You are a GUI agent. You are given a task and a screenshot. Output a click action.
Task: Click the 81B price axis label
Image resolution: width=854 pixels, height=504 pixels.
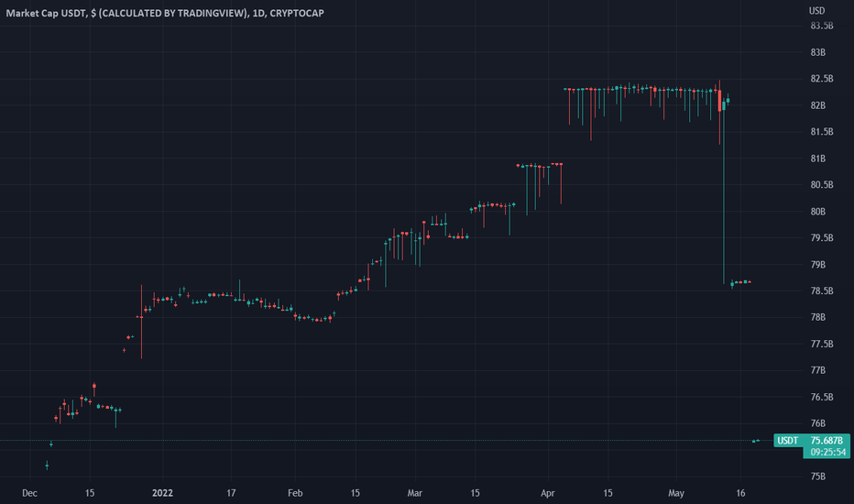point(817,159)
